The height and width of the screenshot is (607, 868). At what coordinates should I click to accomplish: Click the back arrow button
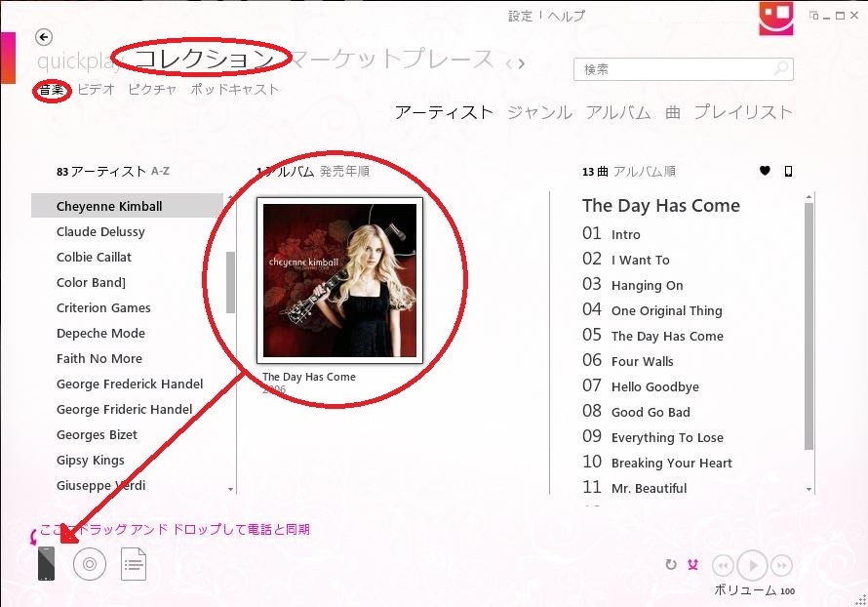pyautogui.click(x=44, y=37)
